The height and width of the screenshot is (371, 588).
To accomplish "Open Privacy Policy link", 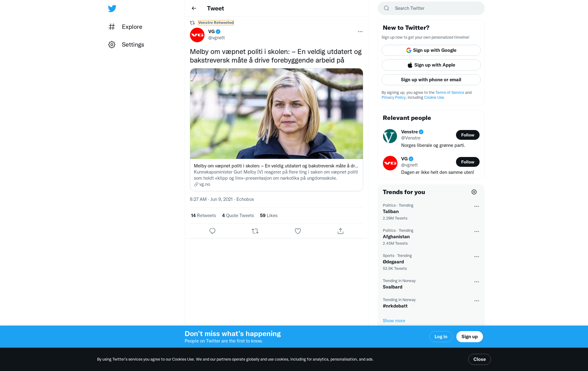I will [394, 98].
